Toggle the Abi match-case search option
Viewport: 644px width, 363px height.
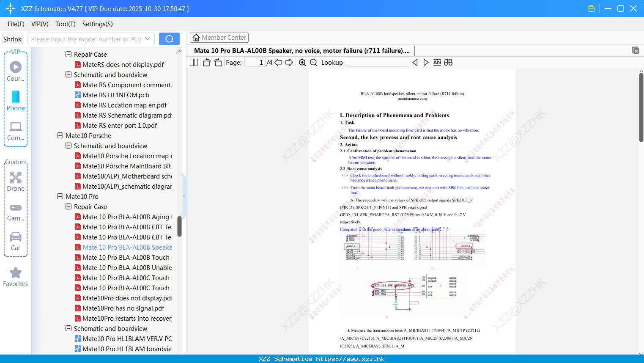pos(437,62)
